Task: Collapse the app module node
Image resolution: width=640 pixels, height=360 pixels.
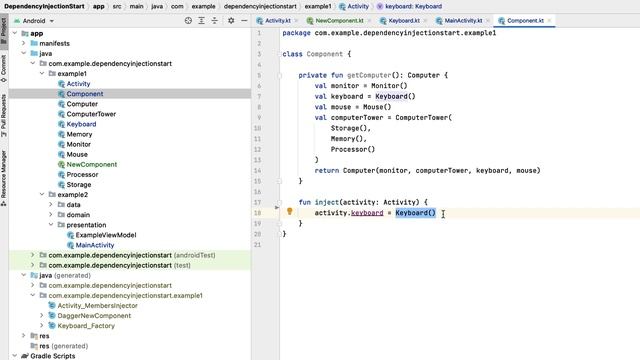Action: 15,33
